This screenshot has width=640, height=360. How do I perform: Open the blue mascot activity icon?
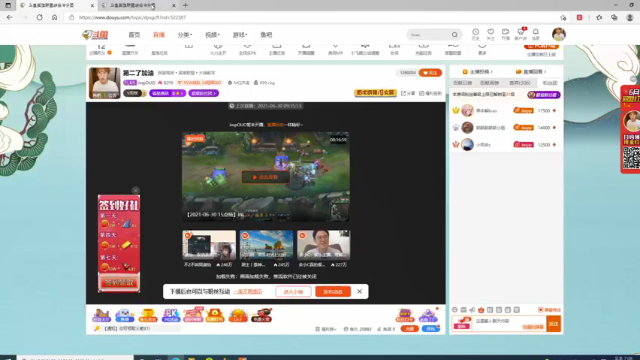pos(125,316)
